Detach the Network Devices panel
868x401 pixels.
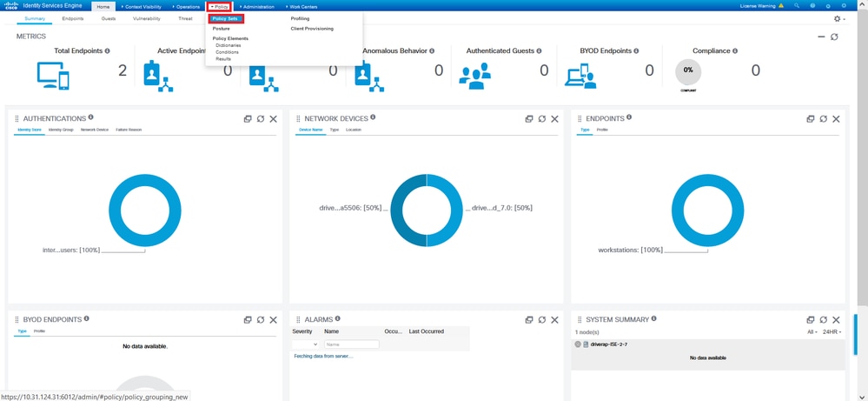pos(529,118)
